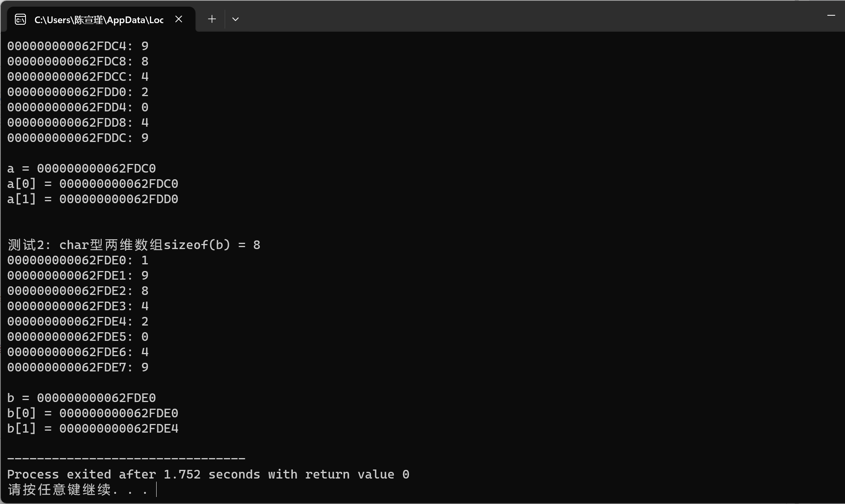The image size is (845, 504).
Task: Close the C:\Users terminal tab
Action: coord(179,19)
